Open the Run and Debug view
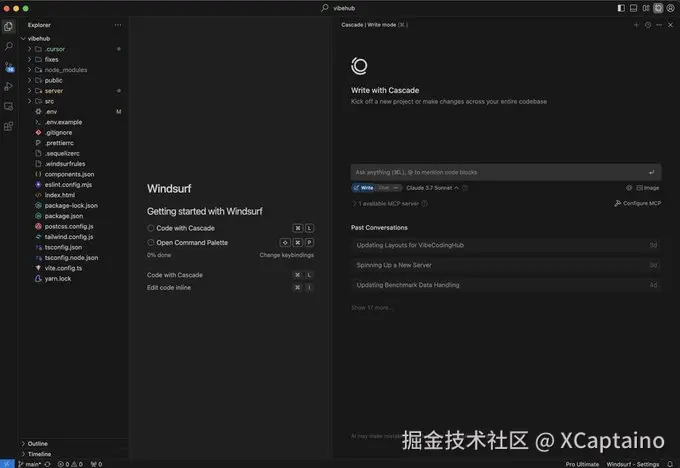This screenshot has height=468, width=680. click(8, 86)
